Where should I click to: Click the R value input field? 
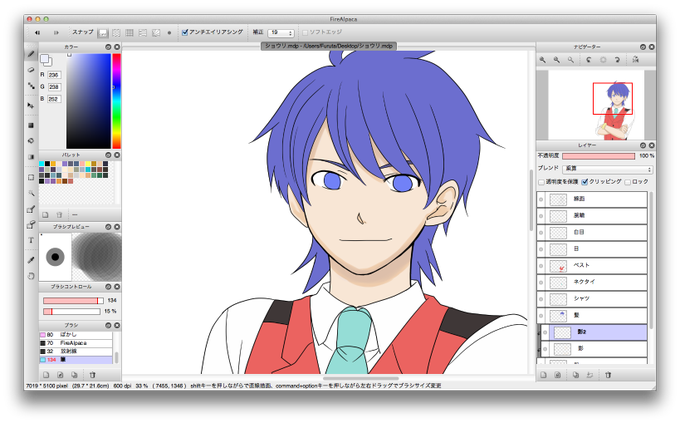tap(54, 75)
